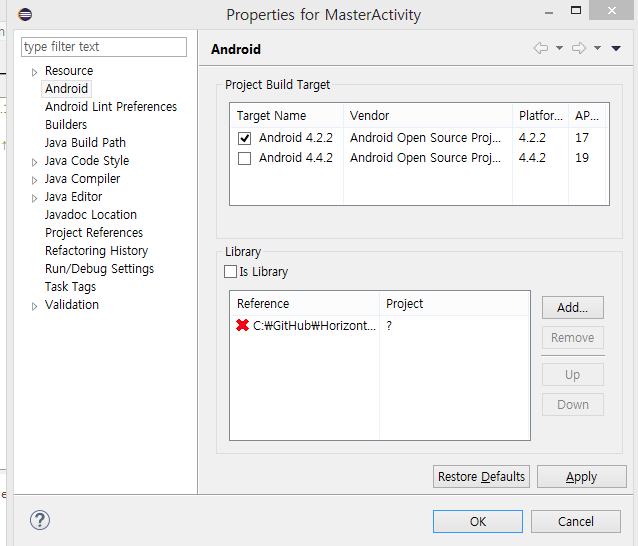Click the Apply button
This screenshot has width=638, height=546.
click(581, 476)
